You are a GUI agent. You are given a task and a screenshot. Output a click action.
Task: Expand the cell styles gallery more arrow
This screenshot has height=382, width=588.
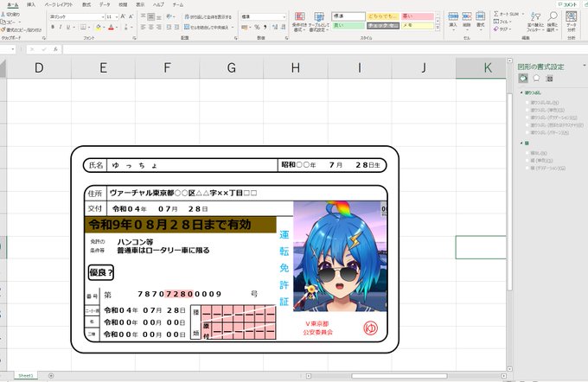(438, 28)
